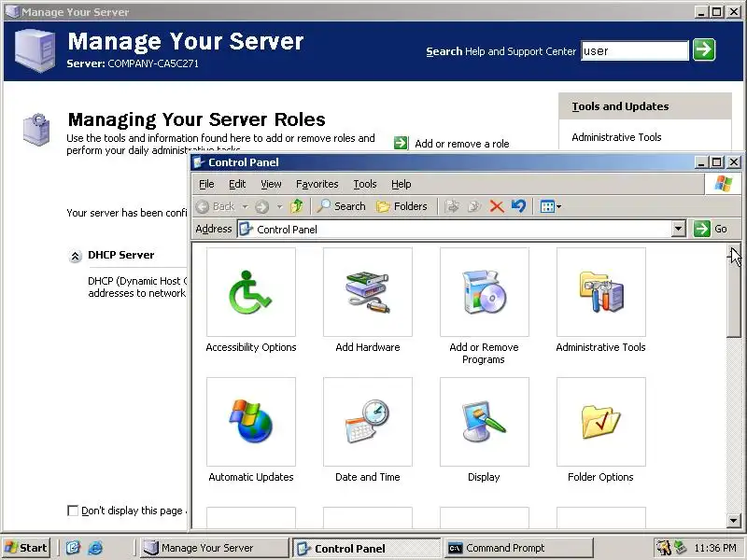Click the Tools and Updates panel header
The image size is (747, 560).
(x=644, y=106)
